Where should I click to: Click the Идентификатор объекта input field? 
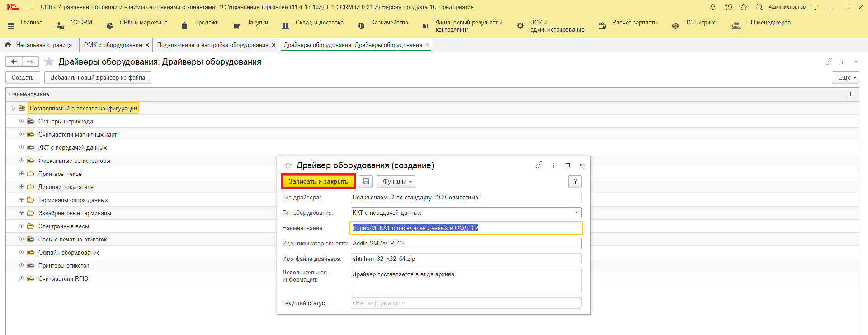(x=466, y=243)
